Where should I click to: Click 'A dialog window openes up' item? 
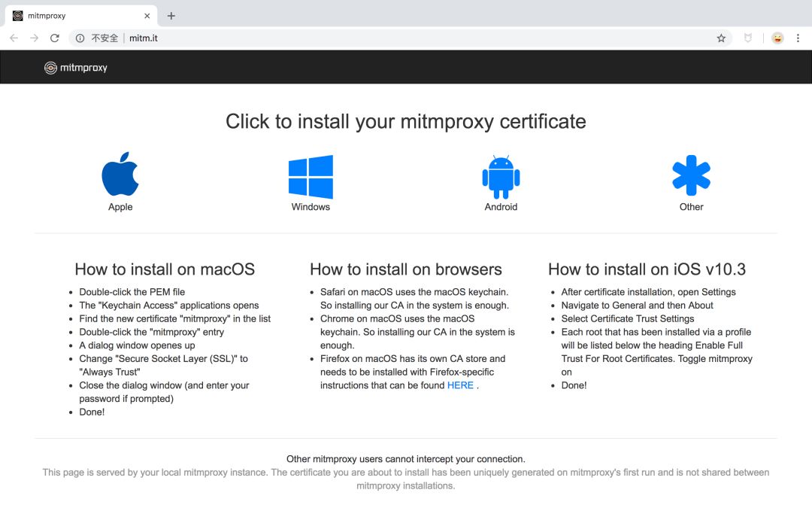click(138, 345)
